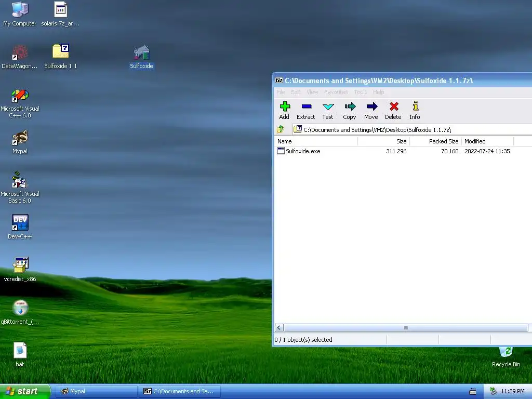Open the View menu
This screenshot has height=399, width=532.
pyautogui.click(x=312, y=92)
